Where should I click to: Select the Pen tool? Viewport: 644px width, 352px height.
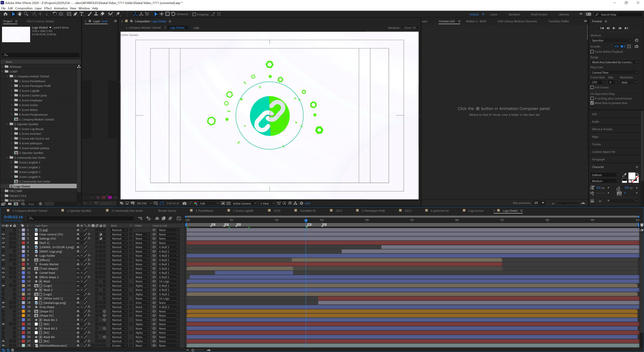75,14
